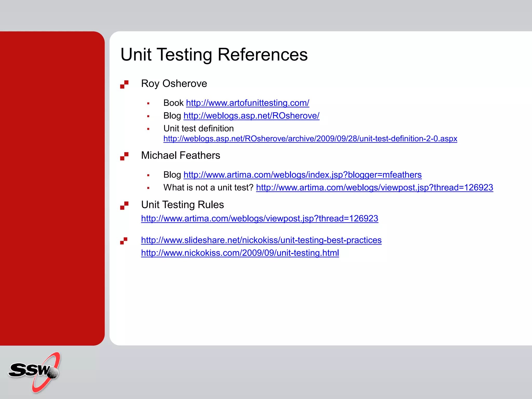
Task: Open the unit-test-definition-2-0.aspx link
Action: coord(310,139)
